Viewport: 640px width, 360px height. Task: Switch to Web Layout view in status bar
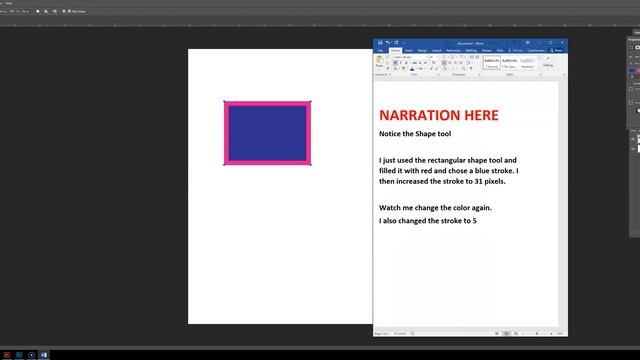[x=516, y=333]
